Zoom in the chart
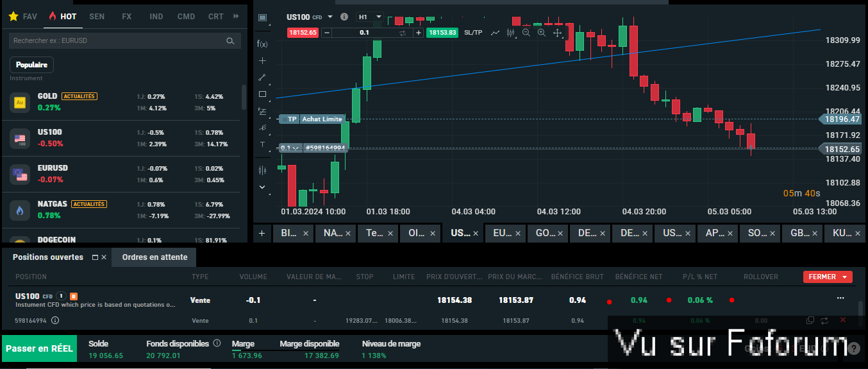The height and width of the screenshot is (369, 868). coord(542,33)
